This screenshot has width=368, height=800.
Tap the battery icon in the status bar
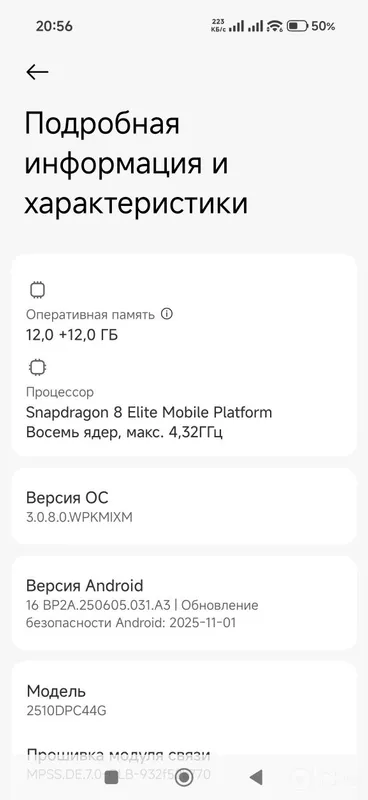point(297,26)
